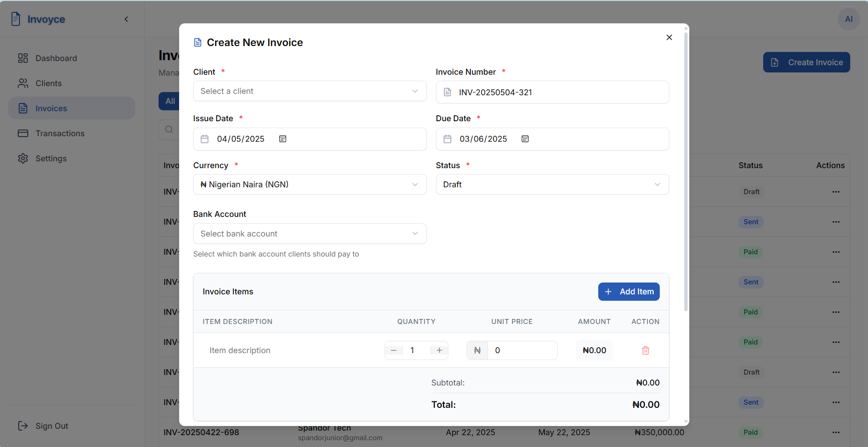Click the Invoyce logo icon
Screen dimensions: 868x447
15,19
